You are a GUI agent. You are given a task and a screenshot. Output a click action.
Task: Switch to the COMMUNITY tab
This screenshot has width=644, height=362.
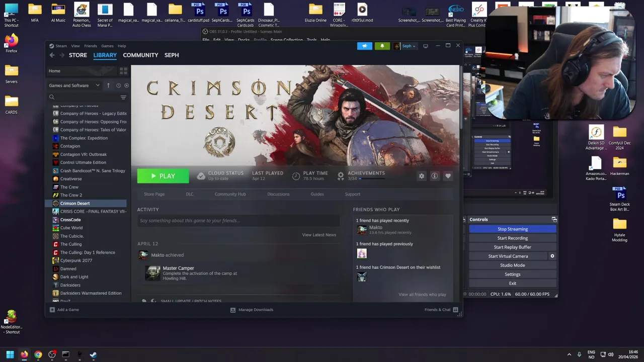pyautogui.click(x=140, y=55)
